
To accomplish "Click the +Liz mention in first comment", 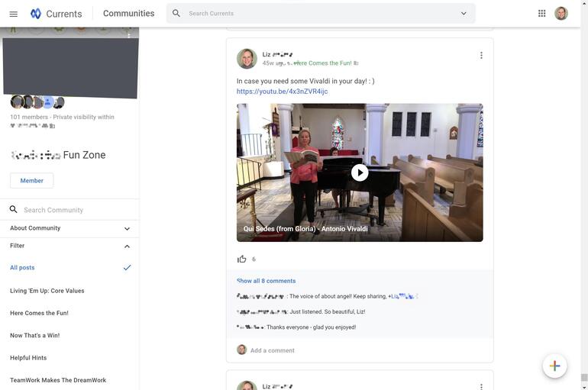I will (x=402, y=296).
